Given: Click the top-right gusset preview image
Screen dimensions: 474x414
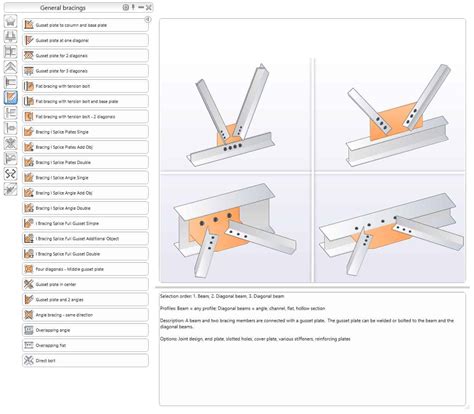Looking at the screenshot, I should click(390, 114).
